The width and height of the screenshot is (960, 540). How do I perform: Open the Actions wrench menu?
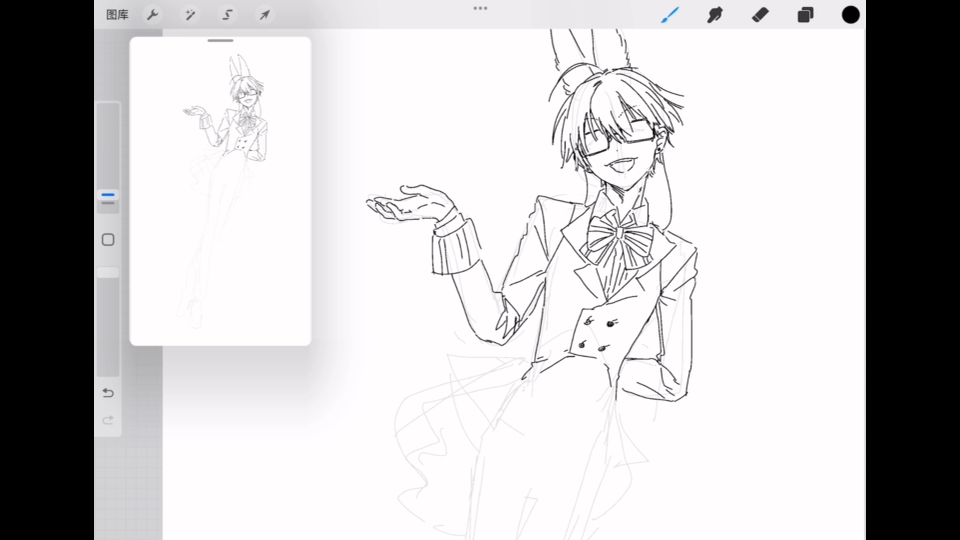[152, 15]
